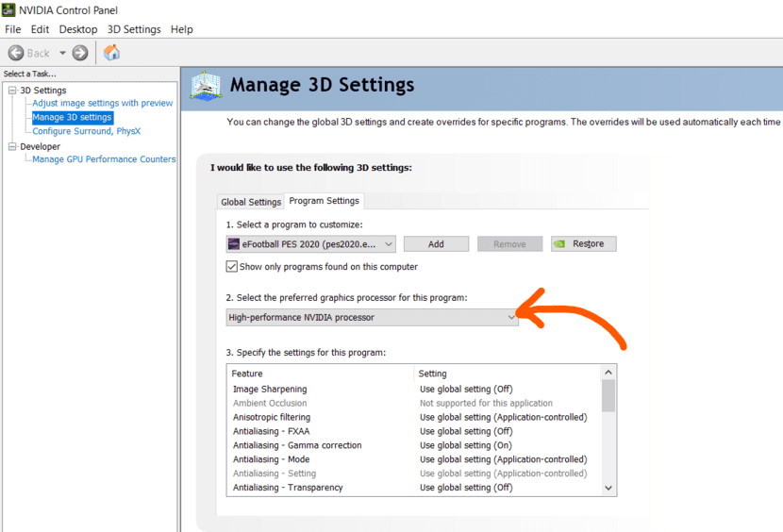
Task: Click the Manage 3D Settings header icon
Action: 206,86
